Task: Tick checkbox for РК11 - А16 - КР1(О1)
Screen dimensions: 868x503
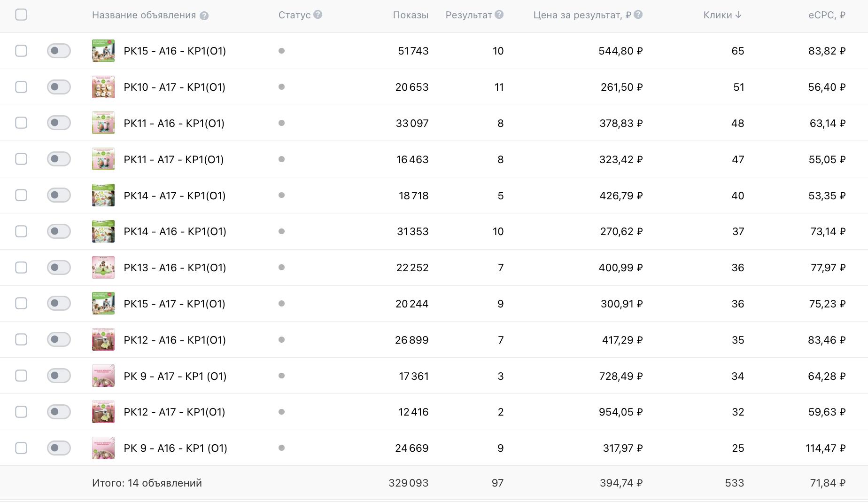Action: pyautogui.click(x=21, y=123)
